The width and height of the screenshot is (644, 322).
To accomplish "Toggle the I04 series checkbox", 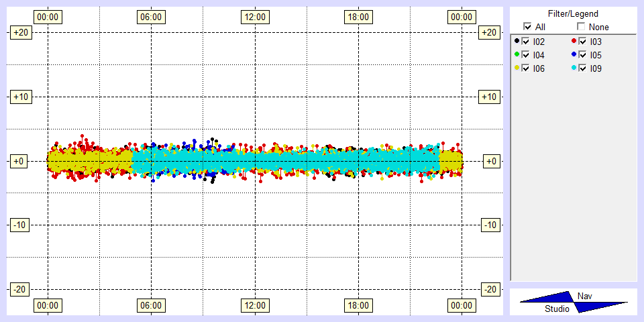I will point(525,55).
